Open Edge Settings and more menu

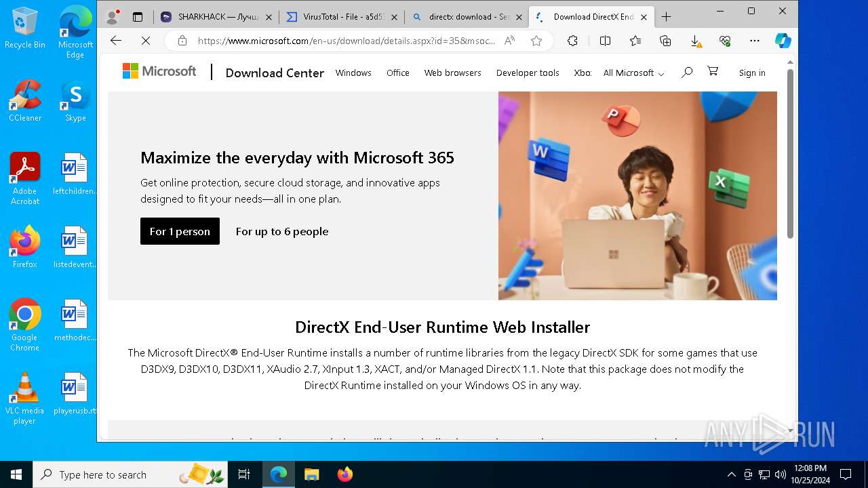pyautogui.click(x=755, y=41)
